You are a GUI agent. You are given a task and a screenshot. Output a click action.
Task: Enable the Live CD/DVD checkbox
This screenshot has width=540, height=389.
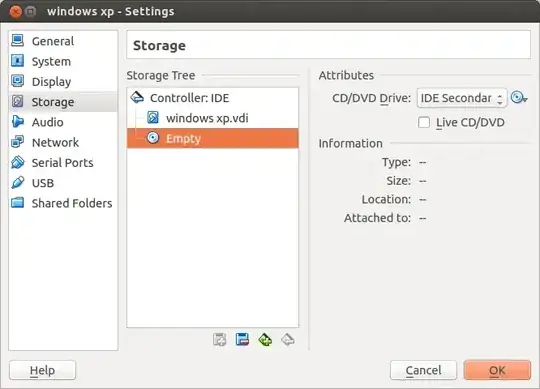[424, 122]
